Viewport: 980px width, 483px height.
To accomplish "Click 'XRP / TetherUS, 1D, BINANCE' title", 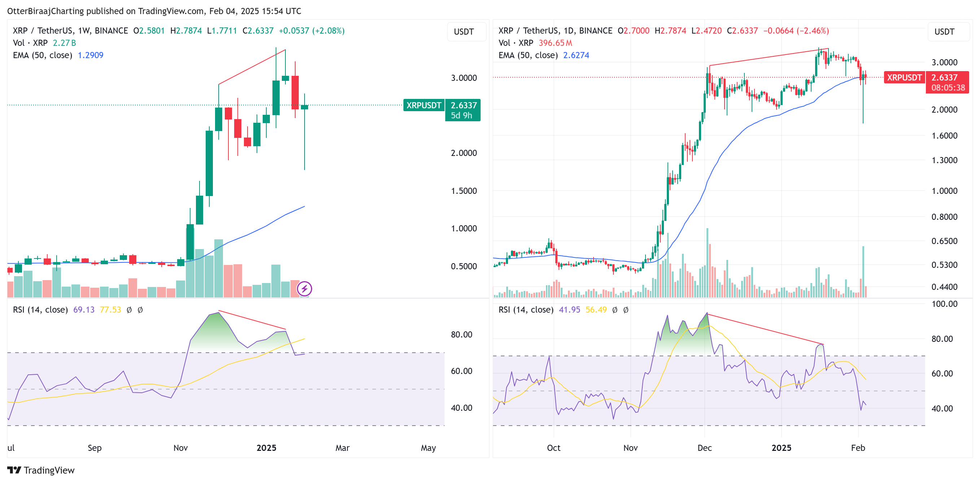I will coord(555,30).
